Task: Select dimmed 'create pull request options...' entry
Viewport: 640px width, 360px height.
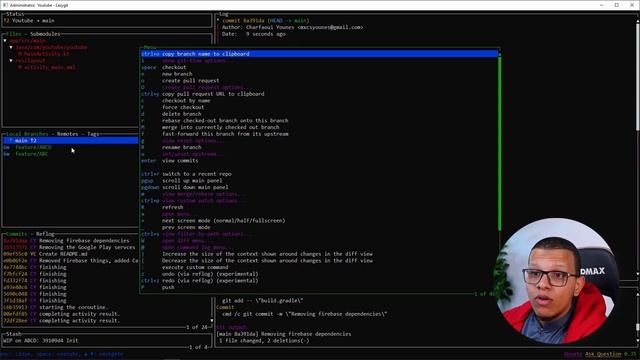Action: coord(204,87)
